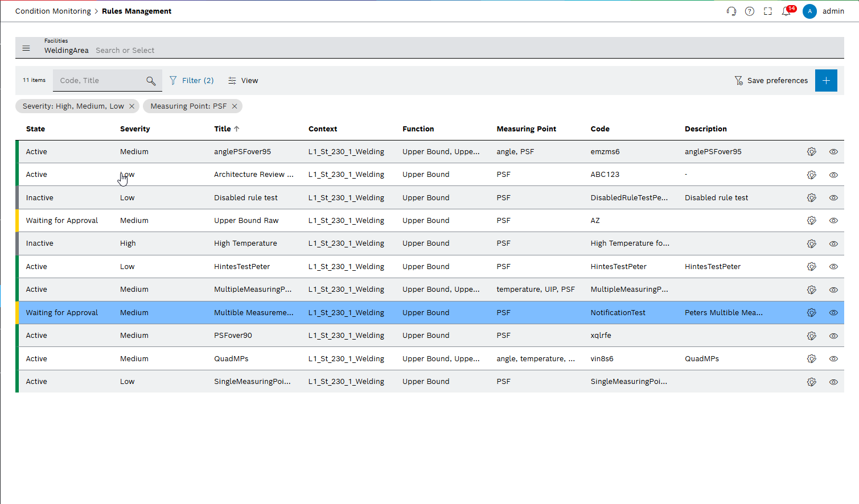Click eye icon for Disabled rule test

click(833, 198)
